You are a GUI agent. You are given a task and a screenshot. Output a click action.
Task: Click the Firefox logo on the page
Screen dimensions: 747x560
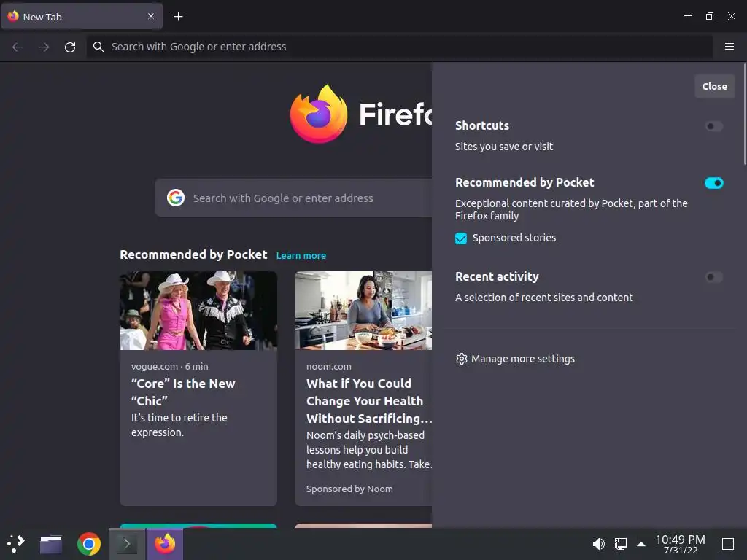pos(319,114)
